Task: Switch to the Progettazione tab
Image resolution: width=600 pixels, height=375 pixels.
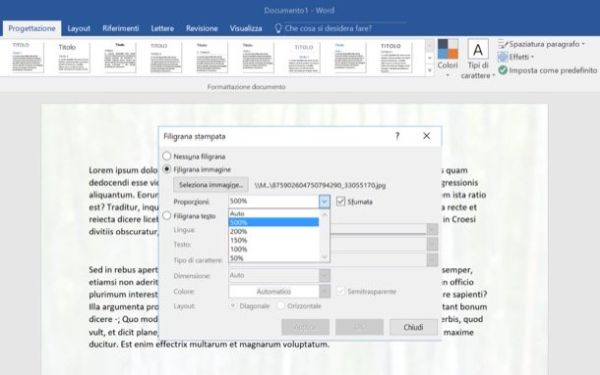Action: coord(32,29)
